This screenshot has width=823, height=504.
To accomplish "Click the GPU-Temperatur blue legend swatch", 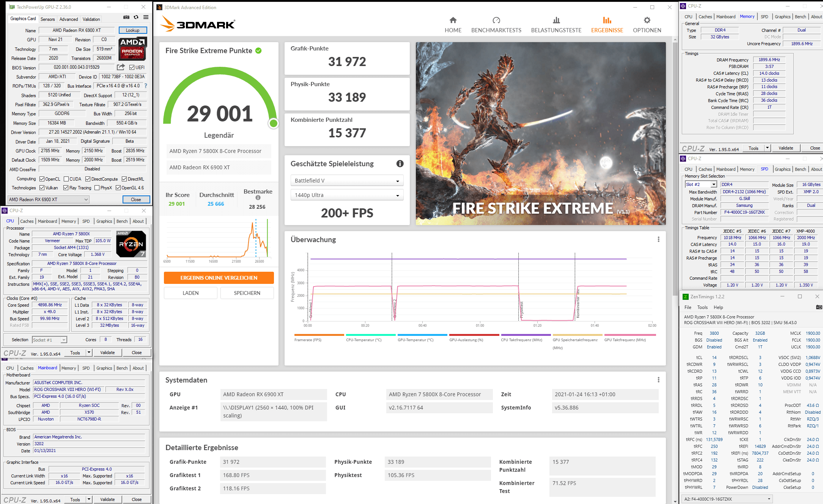I will pos(422,335).
